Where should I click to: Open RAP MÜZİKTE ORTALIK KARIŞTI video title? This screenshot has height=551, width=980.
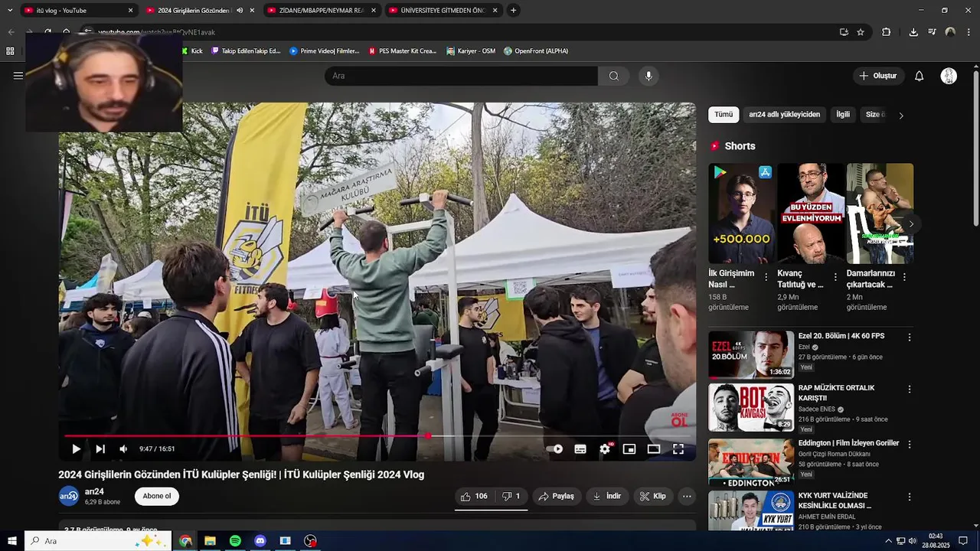click(x=836, y=393)
